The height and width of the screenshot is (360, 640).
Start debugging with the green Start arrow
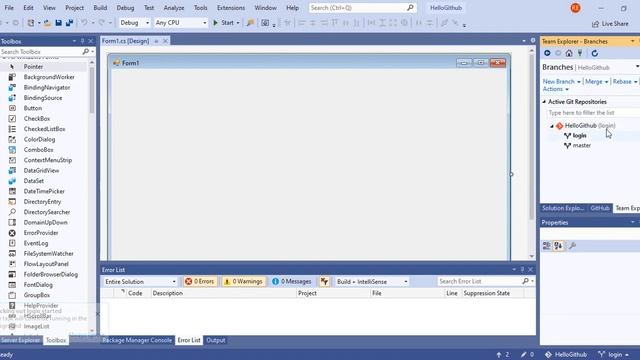pos(216,23)
